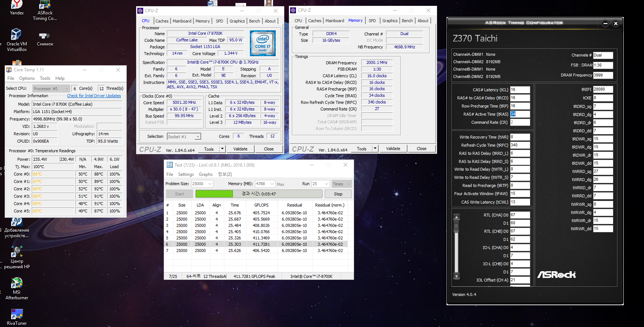644x327 pixels.
Task: Select the Снимок desktop icon
Action: (45, 39)
